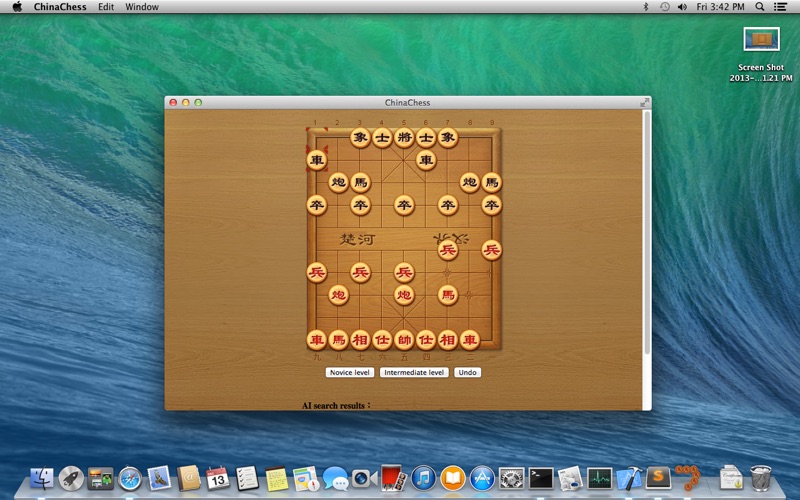This screenshot has height=500, width=800.
Task: Select black elephant on file 7
Action: pos(448,138)
